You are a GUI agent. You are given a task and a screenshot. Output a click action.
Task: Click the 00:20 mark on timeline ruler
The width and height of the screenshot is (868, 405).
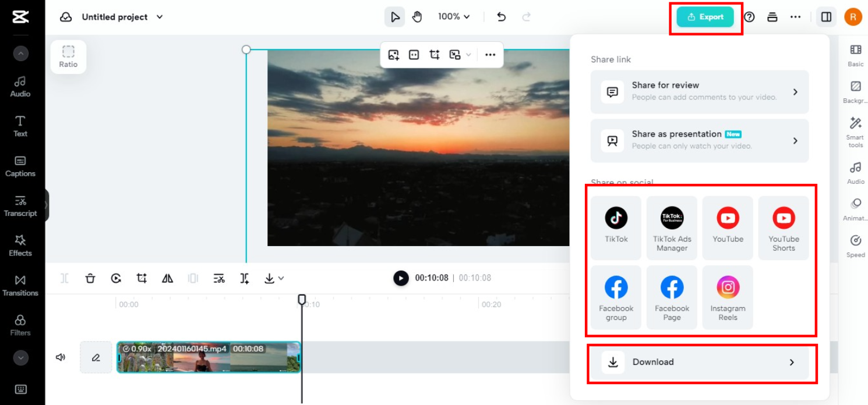pos(491,304)
